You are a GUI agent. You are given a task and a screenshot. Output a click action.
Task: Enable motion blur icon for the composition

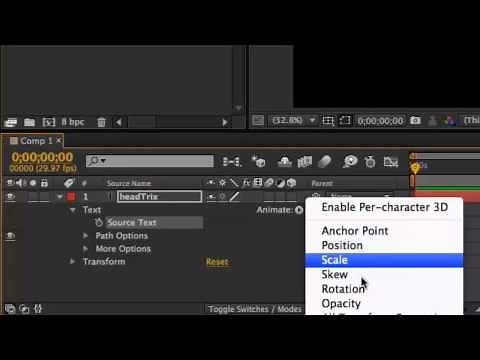(324, 162)
